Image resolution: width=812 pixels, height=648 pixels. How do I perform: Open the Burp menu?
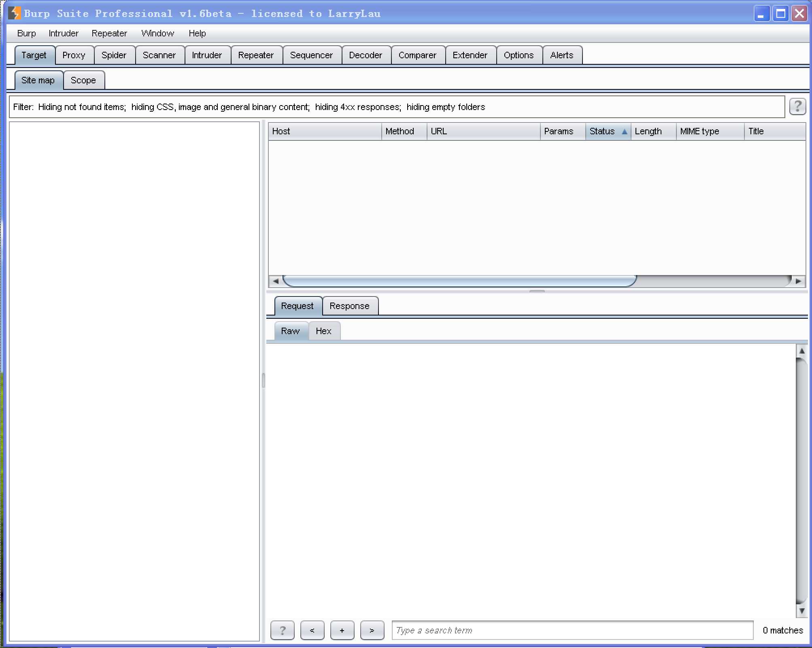tap(26, 33)
